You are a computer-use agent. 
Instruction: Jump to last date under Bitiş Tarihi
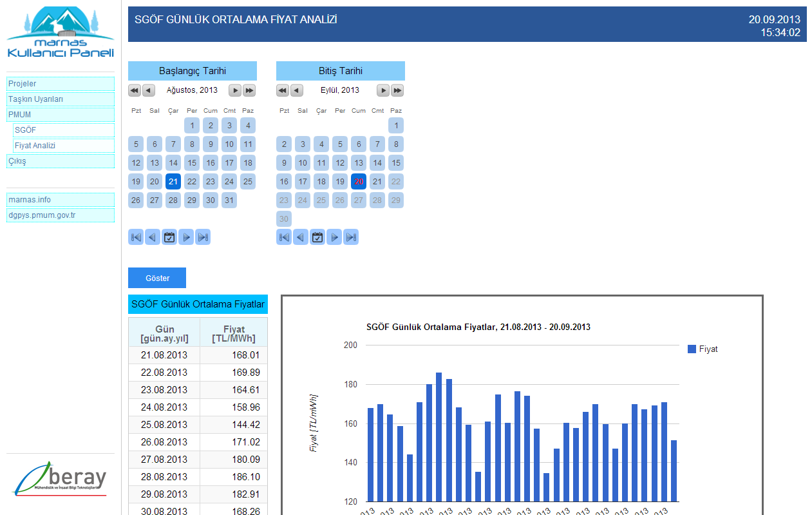351,237
